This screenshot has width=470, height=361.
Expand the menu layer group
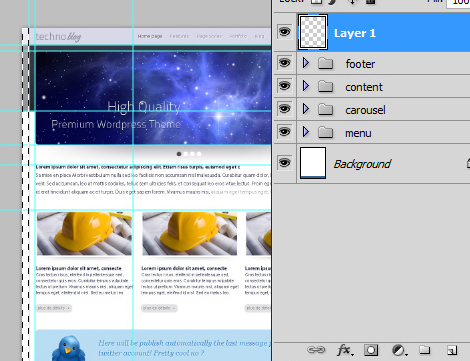click(306, 132)
